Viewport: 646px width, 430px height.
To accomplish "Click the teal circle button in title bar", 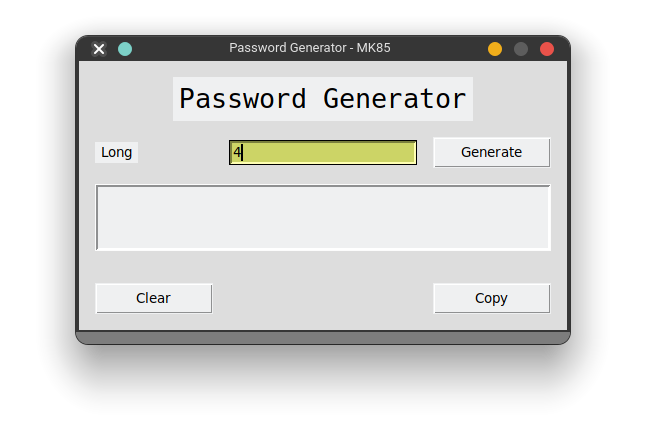I will tap(125, 49).
